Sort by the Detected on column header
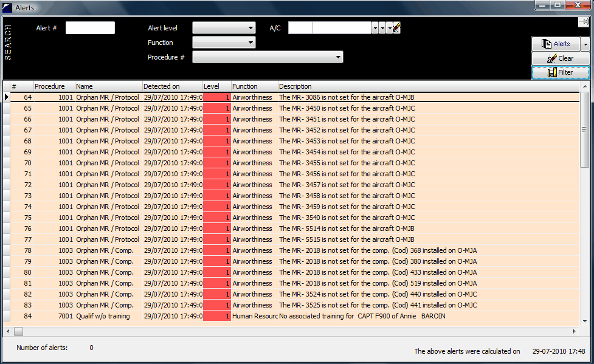The image size is (594, 364). [x=173, y=86]
